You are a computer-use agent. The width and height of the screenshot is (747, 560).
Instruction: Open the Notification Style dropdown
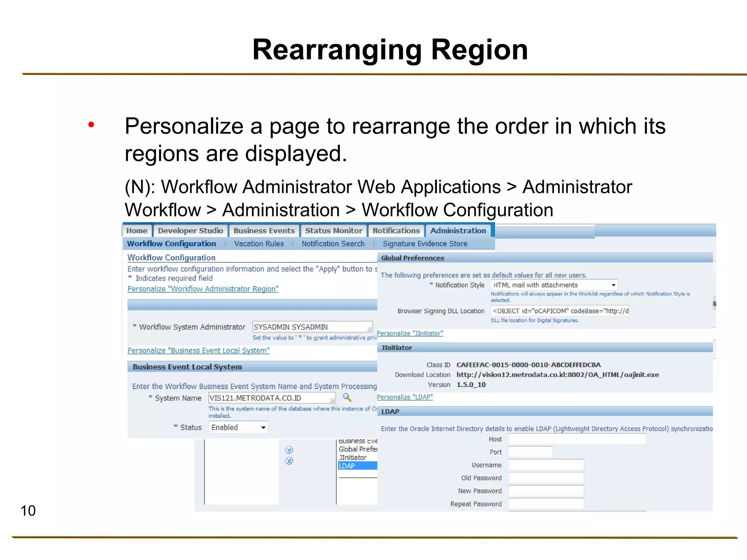[554, 285]
